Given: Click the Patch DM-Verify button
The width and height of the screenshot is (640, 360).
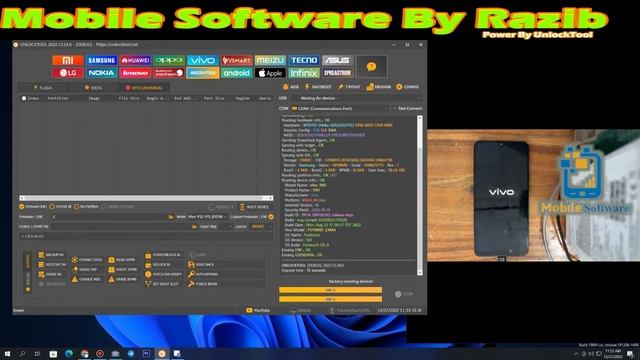Looking at the screenshot, I should coord(164,274).
